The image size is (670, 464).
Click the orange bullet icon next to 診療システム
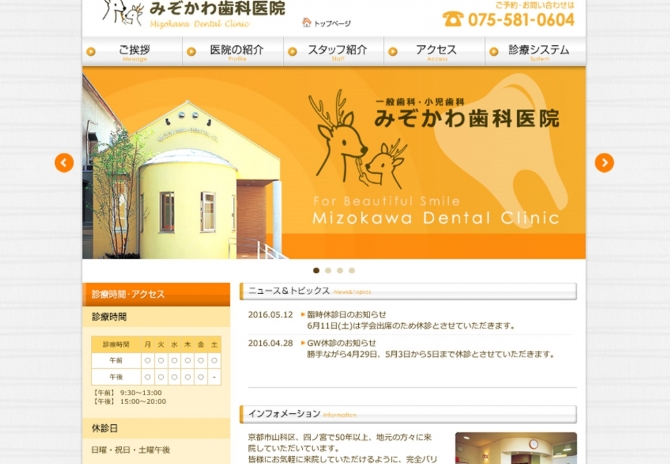[494, 52]
